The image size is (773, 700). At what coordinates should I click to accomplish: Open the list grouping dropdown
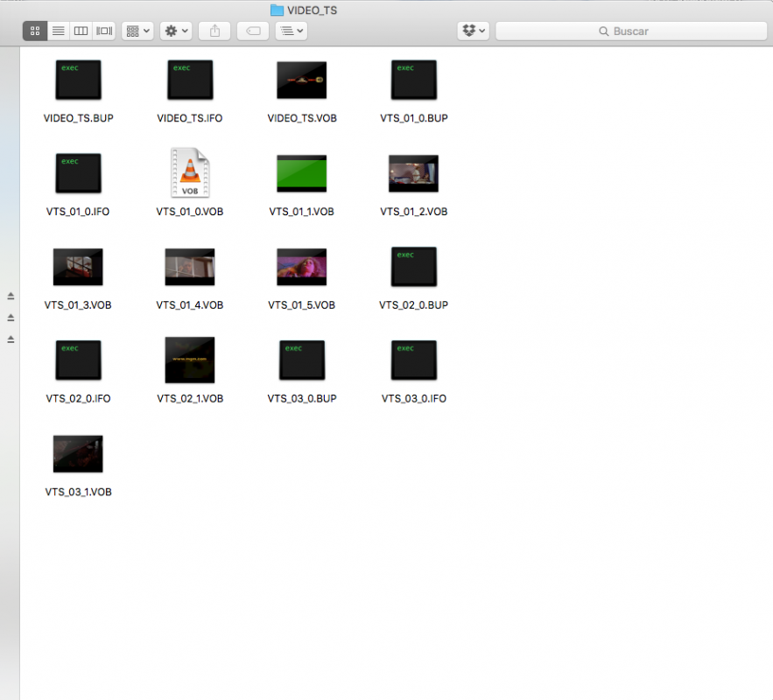click(292, 31)
